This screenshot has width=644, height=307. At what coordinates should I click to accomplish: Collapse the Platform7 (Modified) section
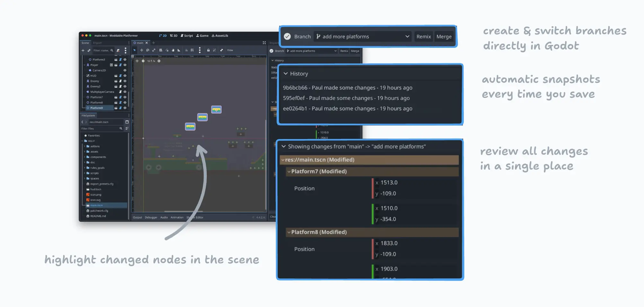(289, 171)
